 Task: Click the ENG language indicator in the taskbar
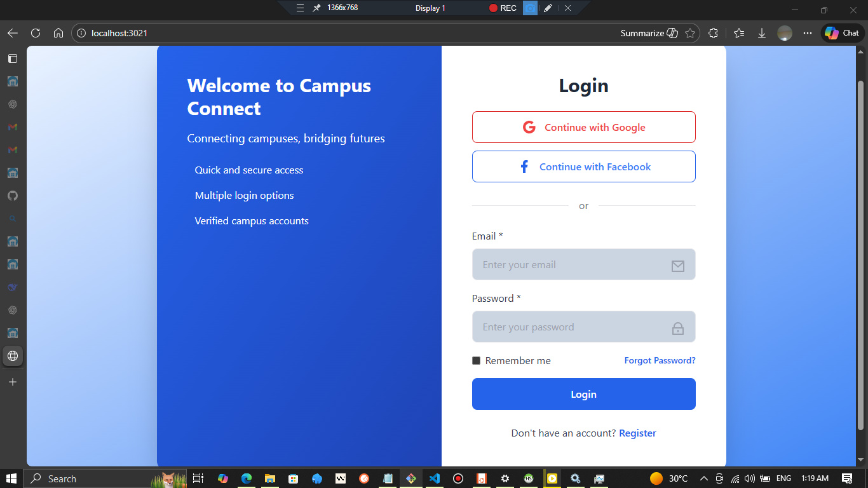[x=783, y=478]
